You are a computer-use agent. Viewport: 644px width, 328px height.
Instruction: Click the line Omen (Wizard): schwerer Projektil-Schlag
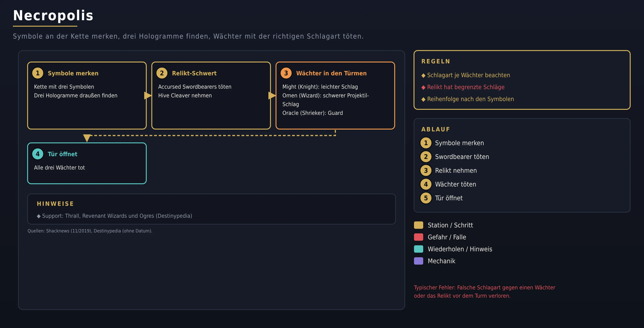coord(325,100)
